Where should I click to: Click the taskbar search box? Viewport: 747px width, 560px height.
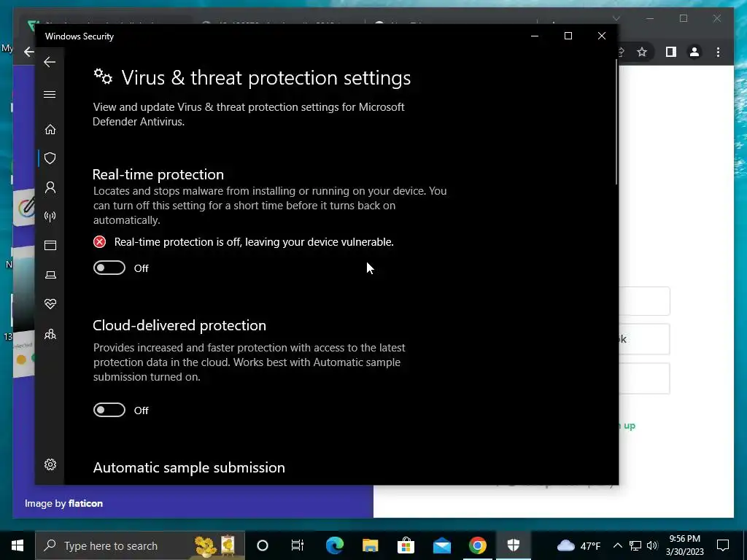click(x=140, y=545)
